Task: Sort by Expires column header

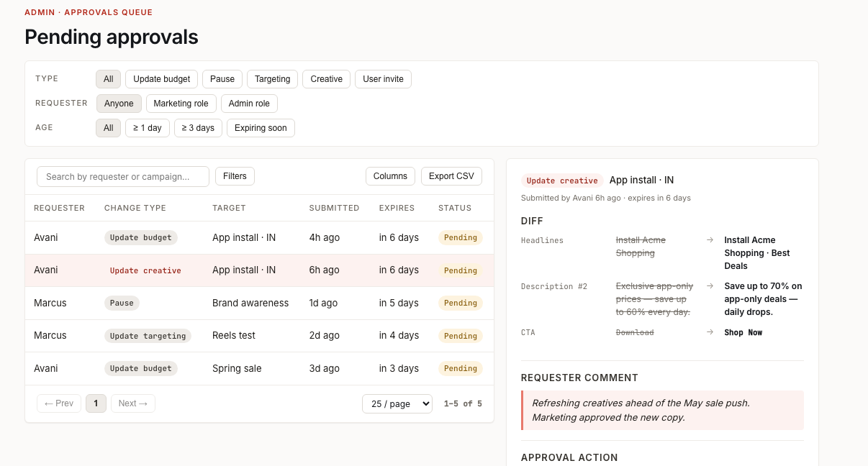Action: pos(397,208)
